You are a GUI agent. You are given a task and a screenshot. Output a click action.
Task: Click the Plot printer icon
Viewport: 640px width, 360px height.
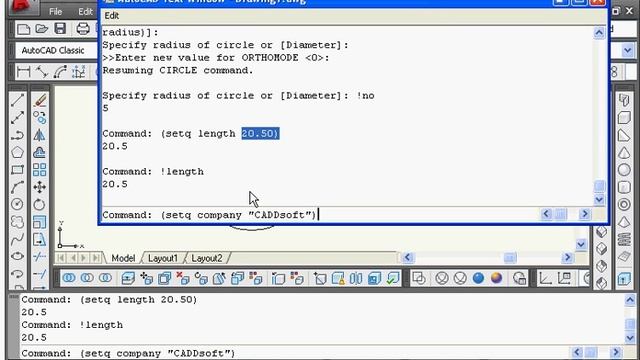pyautogui.click(x=83, y=29)
